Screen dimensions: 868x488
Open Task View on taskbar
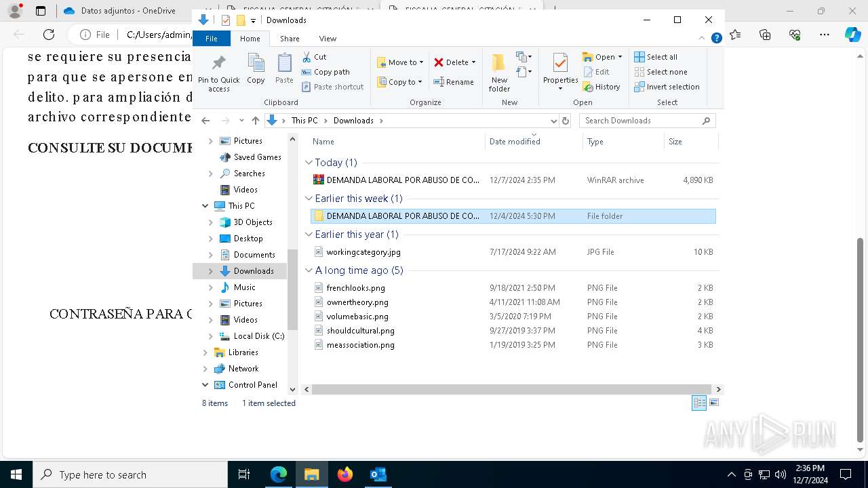click(x=244, y=474)
